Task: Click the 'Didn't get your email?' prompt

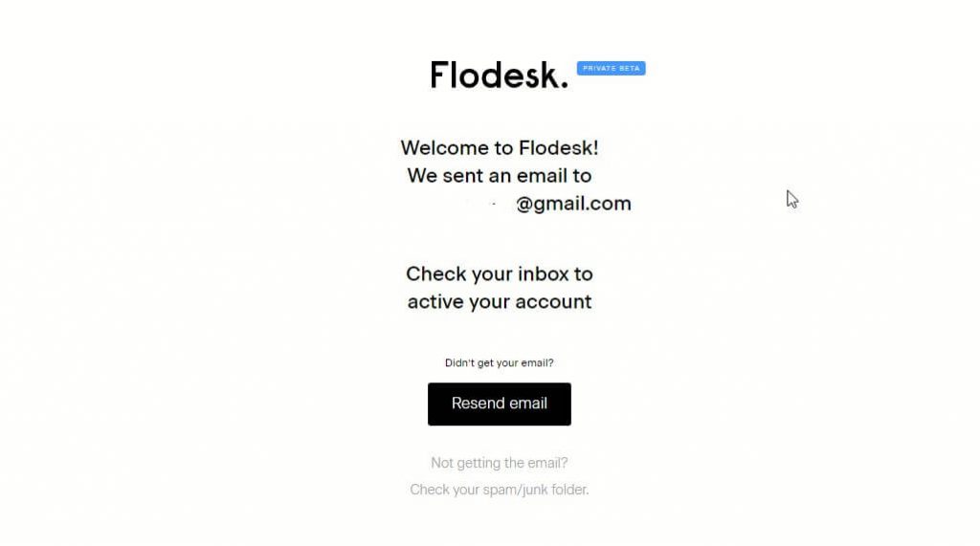Action: point(500,363)
